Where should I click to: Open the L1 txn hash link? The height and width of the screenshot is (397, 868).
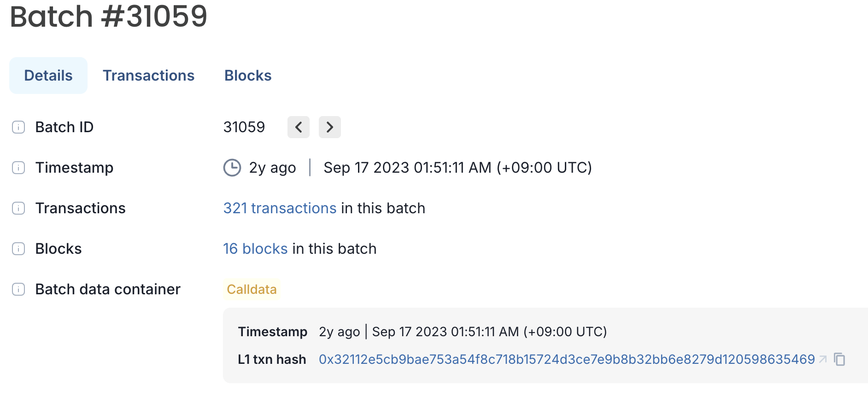567,359
